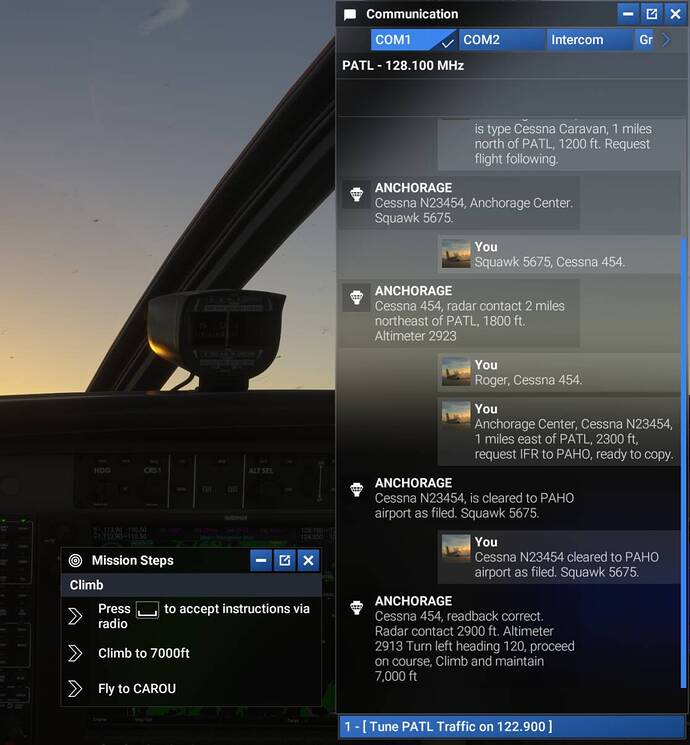Click ATC icon beside 'Anchorage Center. Squawk 5675' message
The height and width of the screenshot is (745, 690).
[x=355, y=195]
